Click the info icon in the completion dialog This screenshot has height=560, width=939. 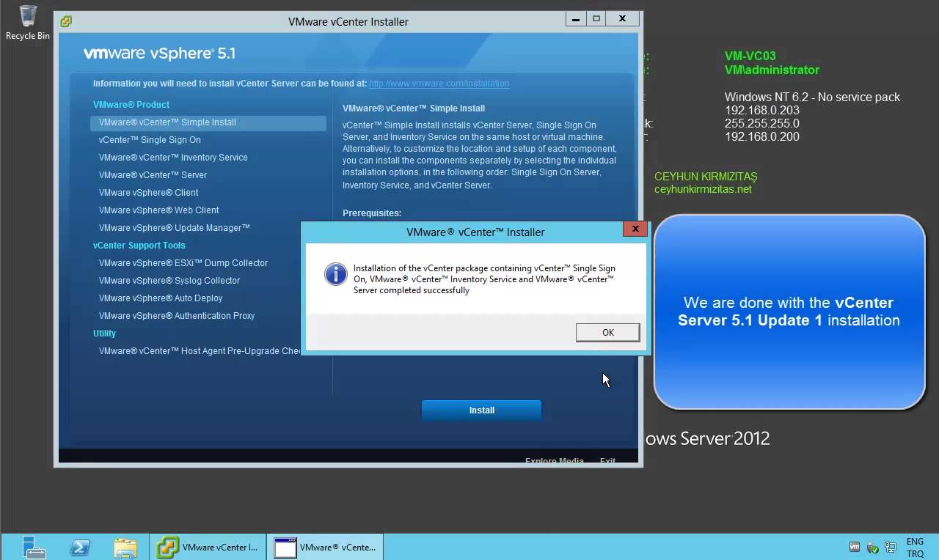point(335,274)
